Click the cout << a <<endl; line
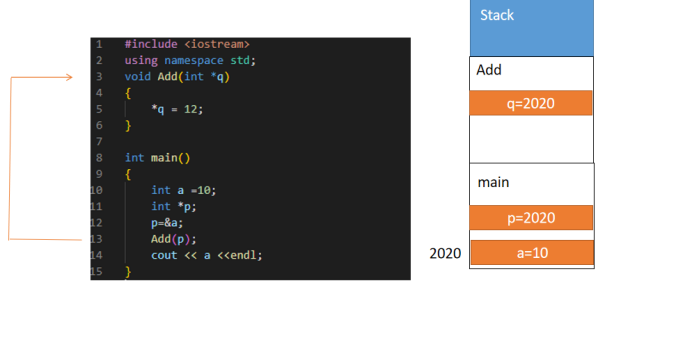The image size is (692, 364). pos(207,255)
